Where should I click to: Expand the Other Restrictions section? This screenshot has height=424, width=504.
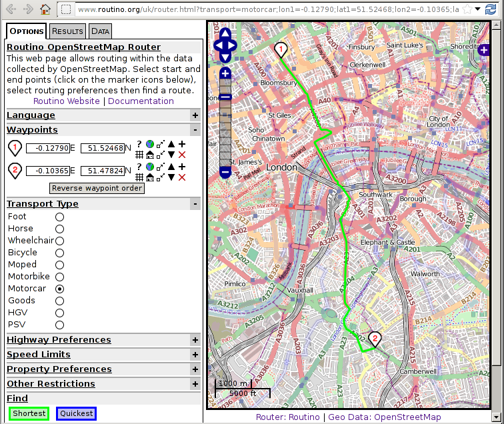point(195,384)
